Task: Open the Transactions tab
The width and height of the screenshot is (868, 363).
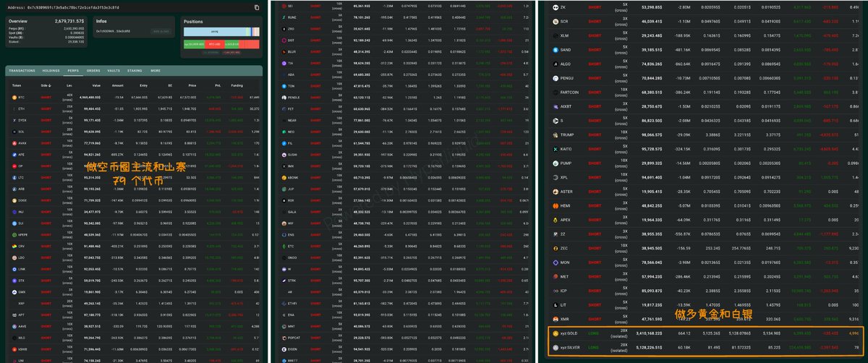Action: click(22, 71)
